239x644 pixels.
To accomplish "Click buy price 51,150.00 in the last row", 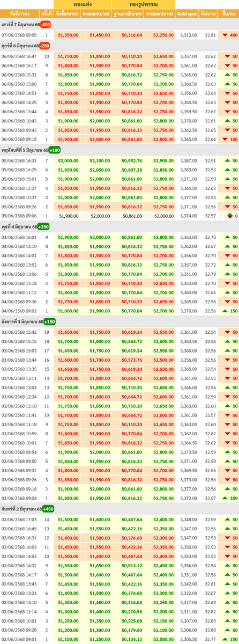I will (68, 639).
